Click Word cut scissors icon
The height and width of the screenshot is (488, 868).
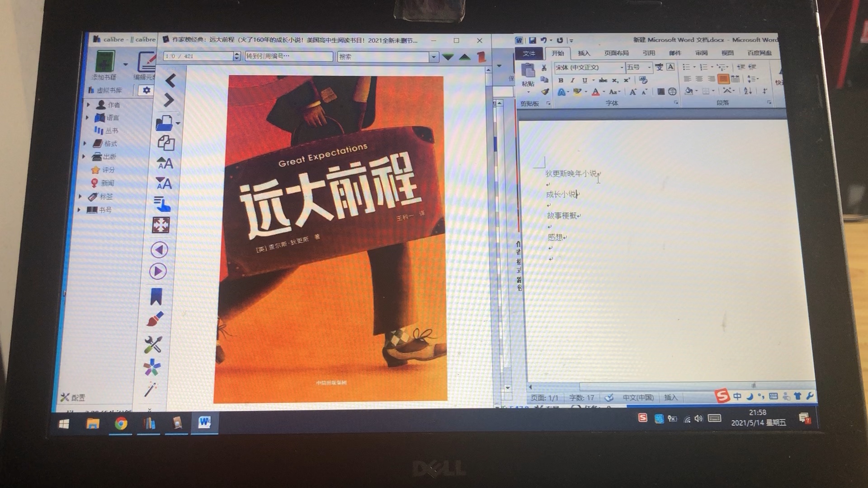[544, 68]
